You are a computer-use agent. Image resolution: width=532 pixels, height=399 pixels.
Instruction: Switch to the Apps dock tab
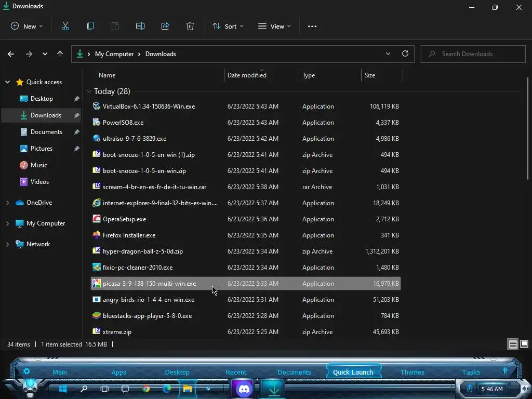(x=118, y=372)
